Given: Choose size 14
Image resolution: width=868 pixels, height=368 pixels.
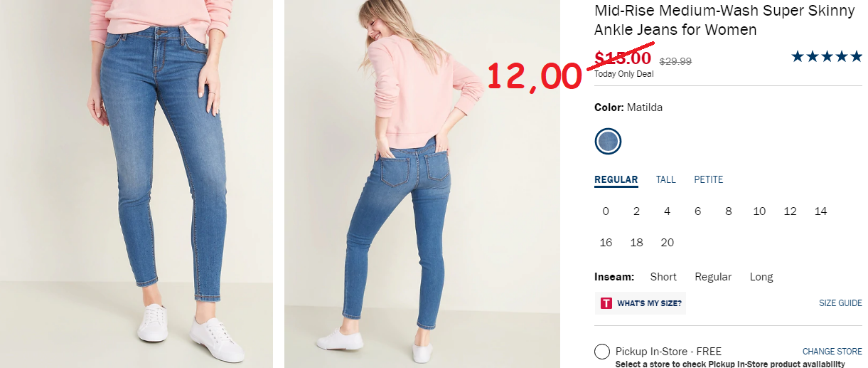Looking at the screenshot, I should point(820,211).
